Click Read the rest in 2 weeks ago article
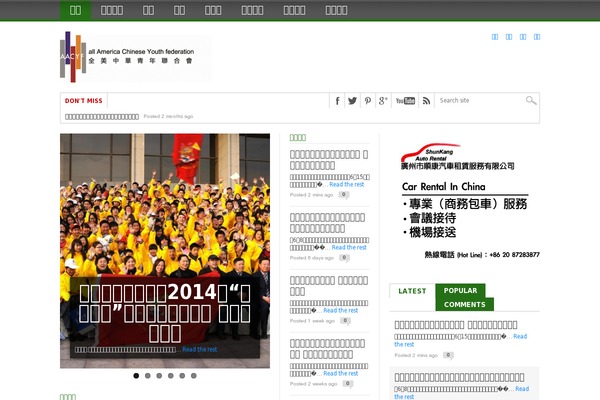The height and width of the screenshot is (400, 600). [341, 374]
